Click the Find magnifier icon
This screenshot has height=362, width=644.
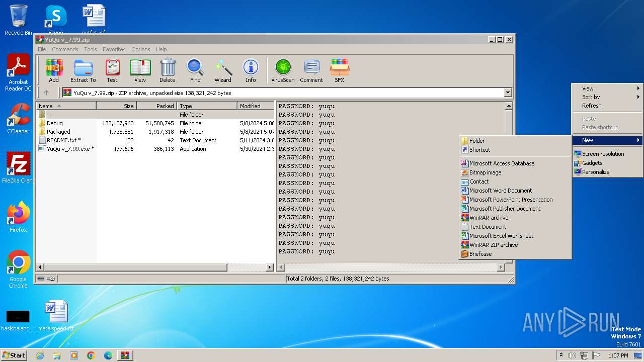[195, 70]
